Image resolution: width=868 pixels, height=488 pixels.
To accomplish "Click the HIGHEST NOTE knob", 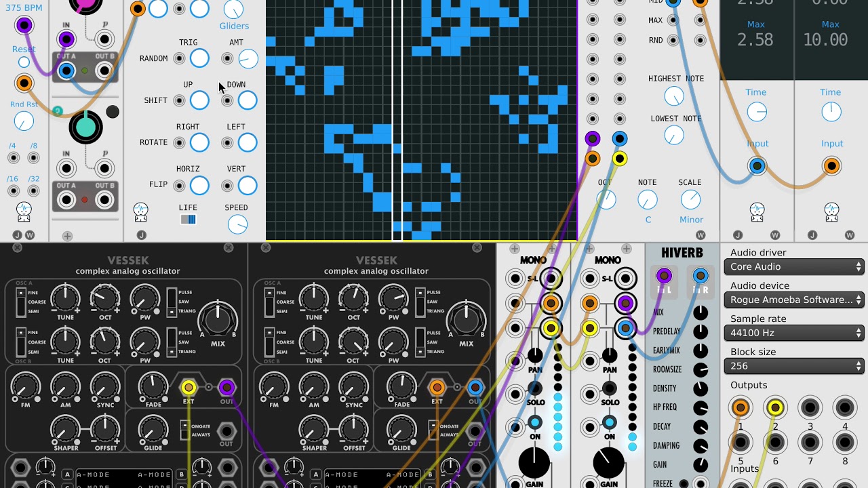I will click(x=674, y=96).
